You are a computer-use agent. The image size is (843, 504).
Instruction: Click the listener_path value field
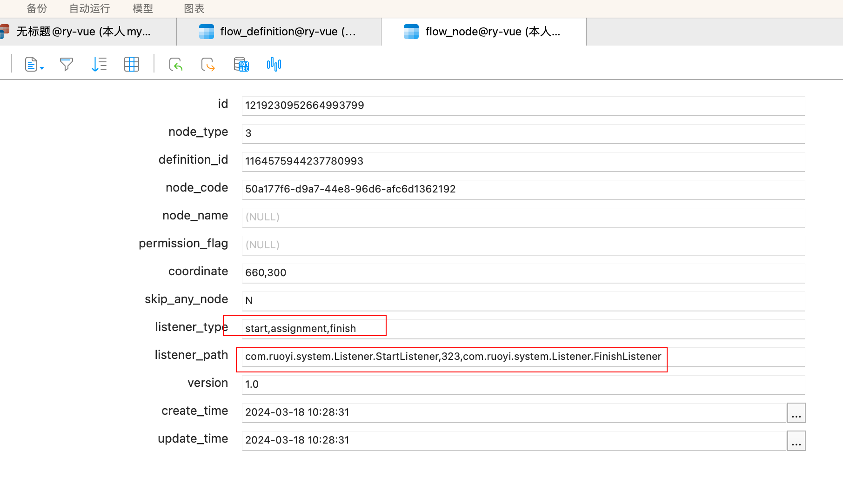click(x=523, y=357)
